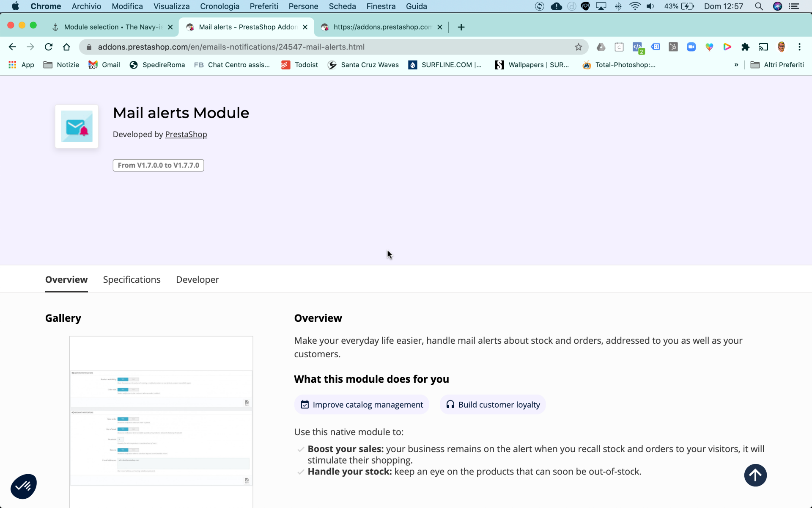Switch to the Developer tab
The image size is (812, 508).
tap(197, 280)
